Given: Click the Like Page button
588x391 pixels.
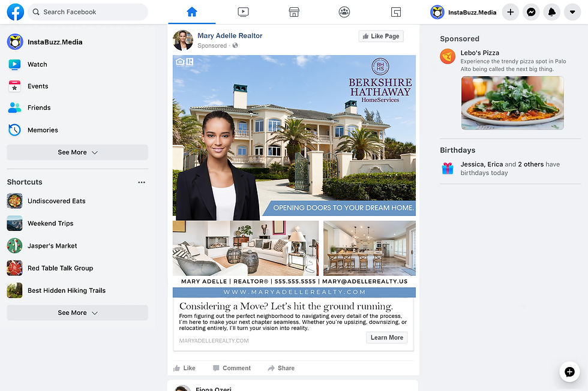Looking at the screenshot, I should coord(381,36).
